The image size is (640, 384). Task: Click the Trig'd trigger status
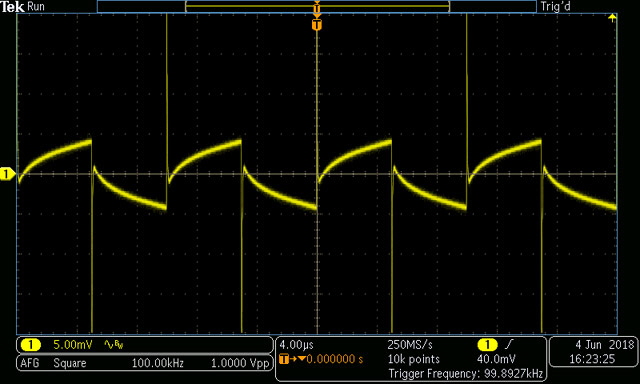tap(556, 7)
